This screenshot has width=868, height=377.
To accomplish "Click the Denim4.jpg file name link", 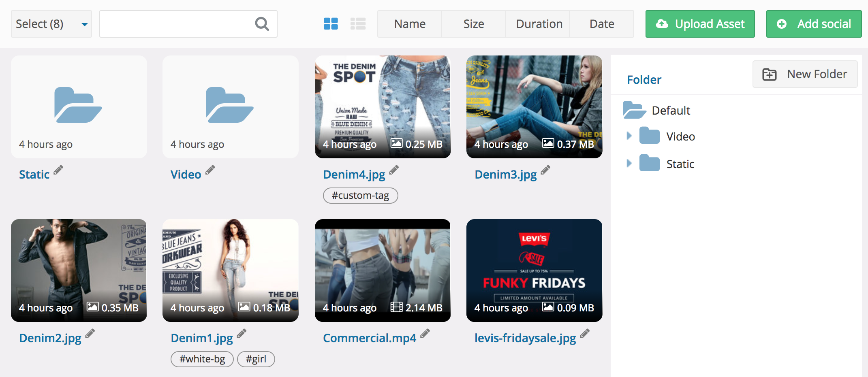I will (x=354, y=175).
